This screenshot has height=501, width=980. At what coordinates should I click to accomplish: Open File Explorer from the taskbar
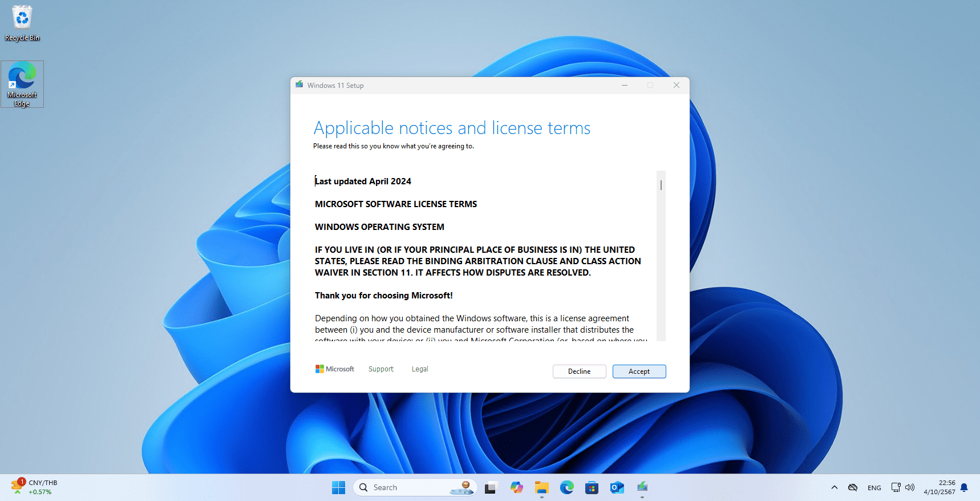click(542, 487)
